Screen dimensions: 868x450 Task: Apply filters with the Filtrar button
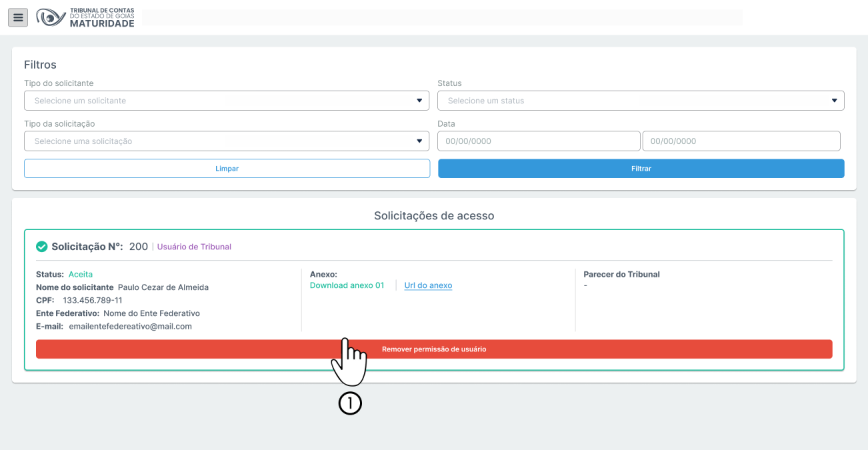point(641,169)
